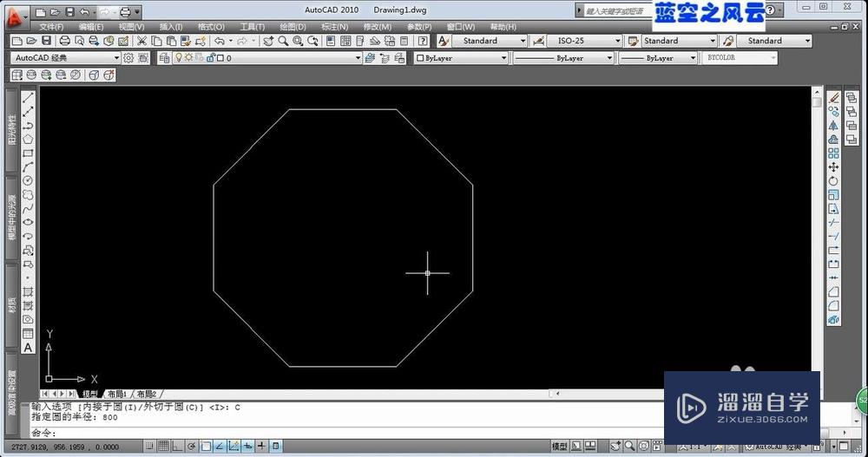This screenshot has width=868, height=457.
Task: Select the Move tool in modify toolbar
Action: coord(833,167)
